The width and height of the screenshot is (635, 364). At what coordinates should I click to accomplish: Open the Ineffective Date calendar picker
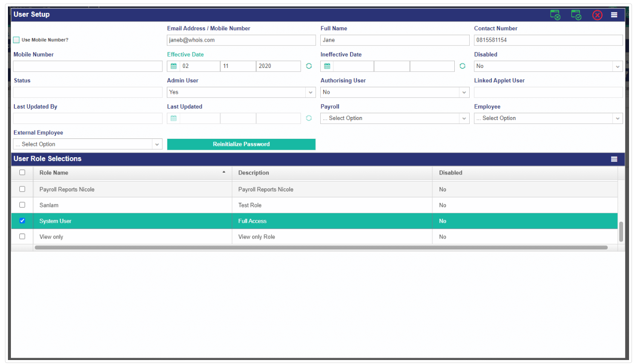point(327,66)
